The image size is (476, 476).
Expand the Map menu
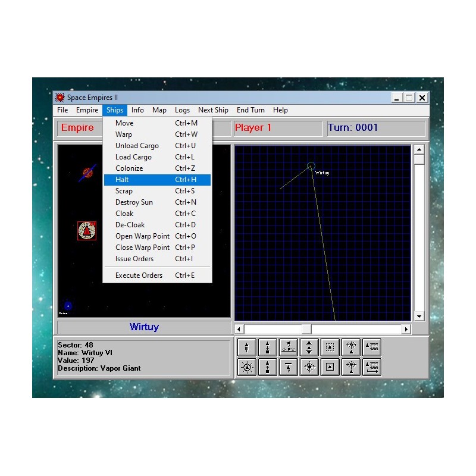[159, 110]
